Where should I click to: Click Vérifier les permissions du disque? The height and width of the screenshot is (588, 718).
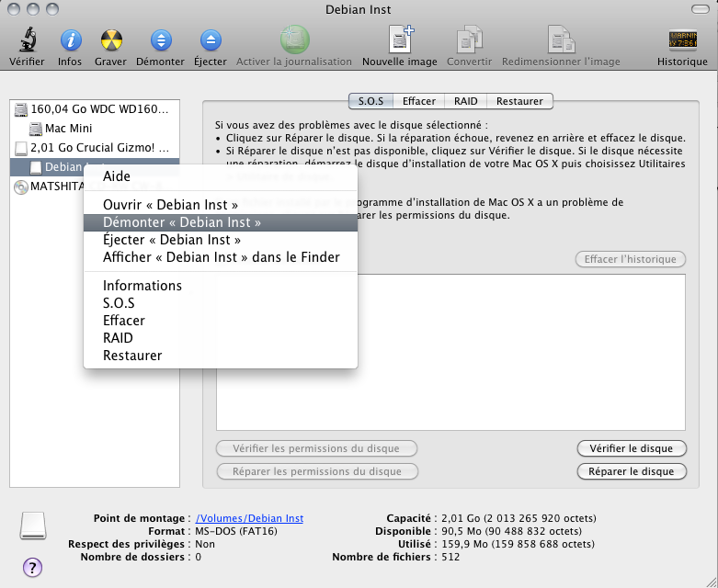coord(316,448)
